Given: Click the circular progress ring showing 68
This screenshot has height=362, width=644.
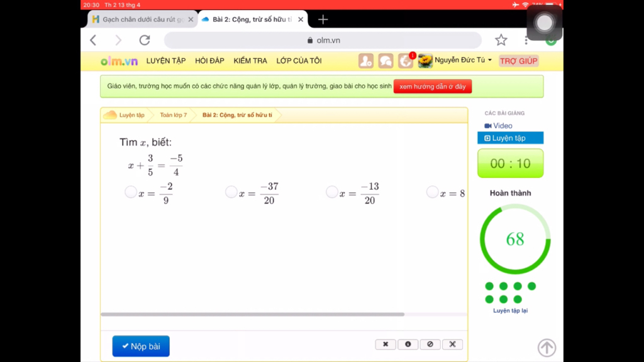Looking at the screenshot, I should [x=515, y=239].
